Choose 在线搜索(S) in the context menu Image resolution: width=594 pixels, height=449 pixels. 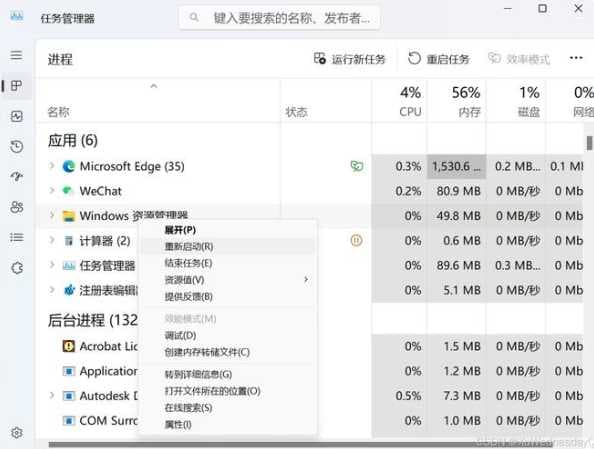click(x=228, y=408)
